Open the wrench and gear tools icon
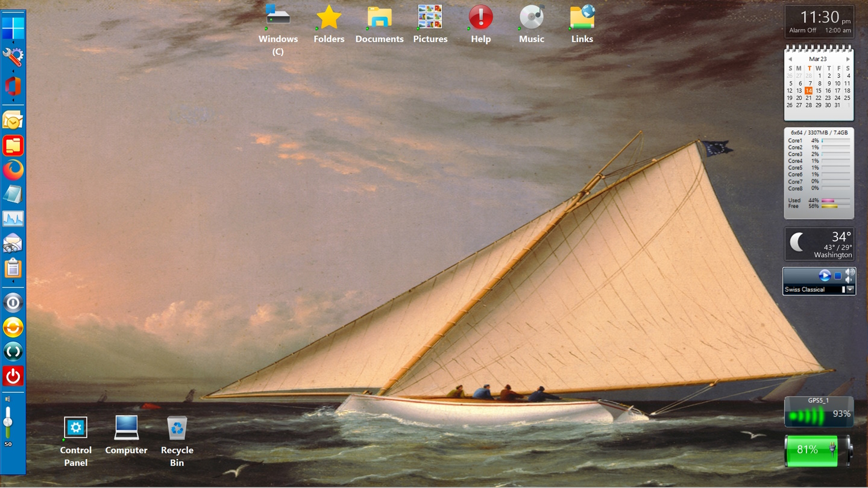Viewport: 868px width, 488px height. [13, 57]
